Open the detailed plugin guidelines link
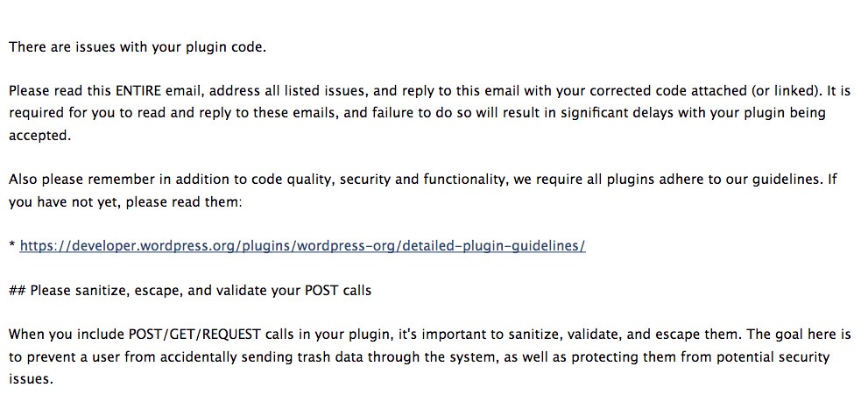The width and height of the screenshot is (868, 409). pyautogui.click(x=302, y=246)
